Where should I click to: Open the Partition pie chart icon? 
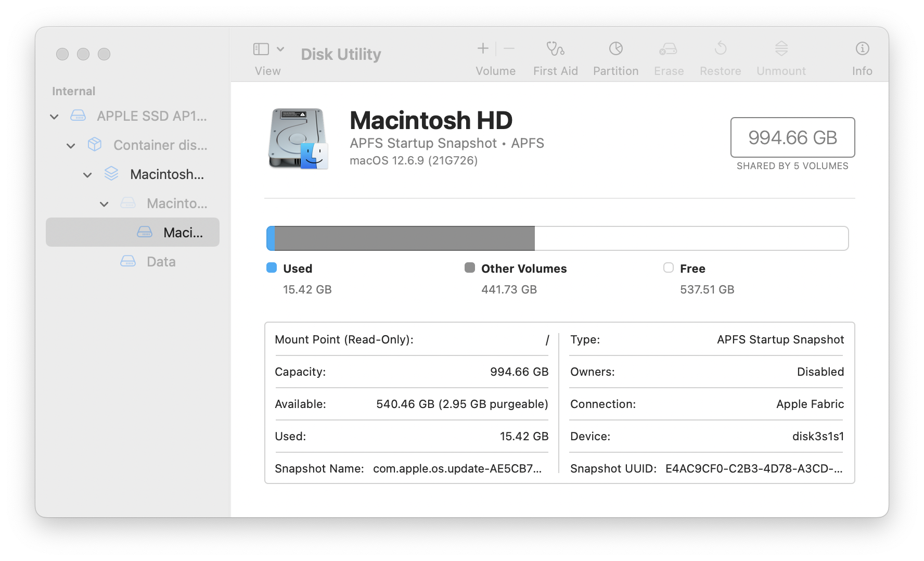[616, 48]
